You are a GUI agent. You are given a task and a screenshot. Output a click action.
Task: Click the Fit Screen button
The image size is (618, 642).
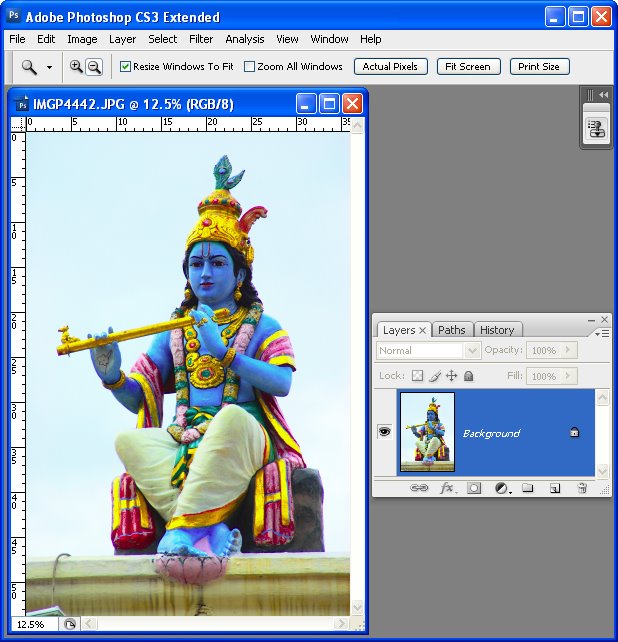[x=468, y=66]
